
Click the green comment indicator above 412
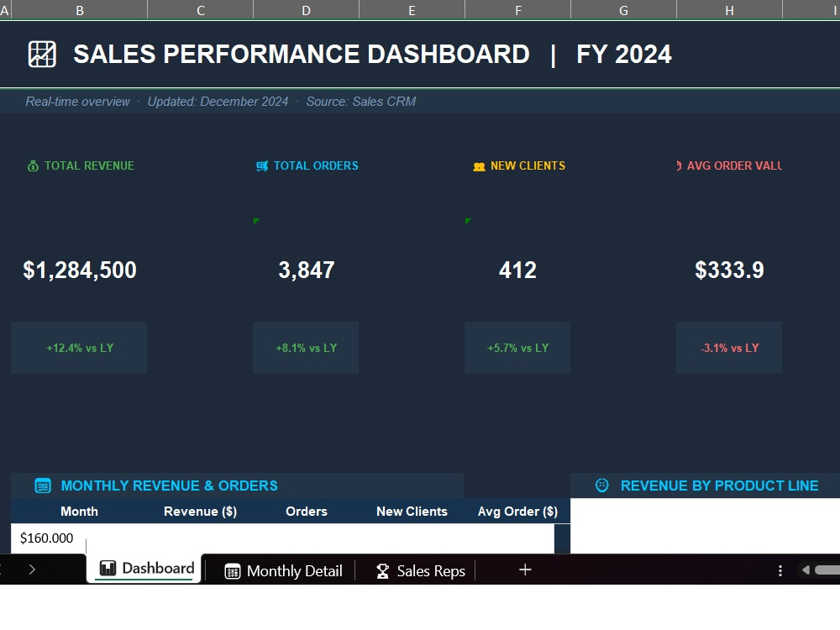tap(468, 221)
